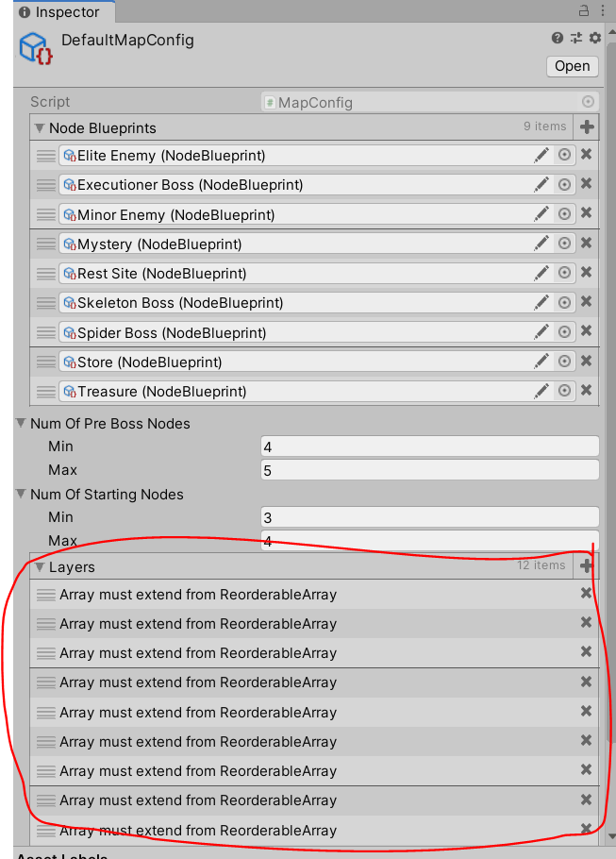Click pencil edit icon for Elite Enemy

541,156
